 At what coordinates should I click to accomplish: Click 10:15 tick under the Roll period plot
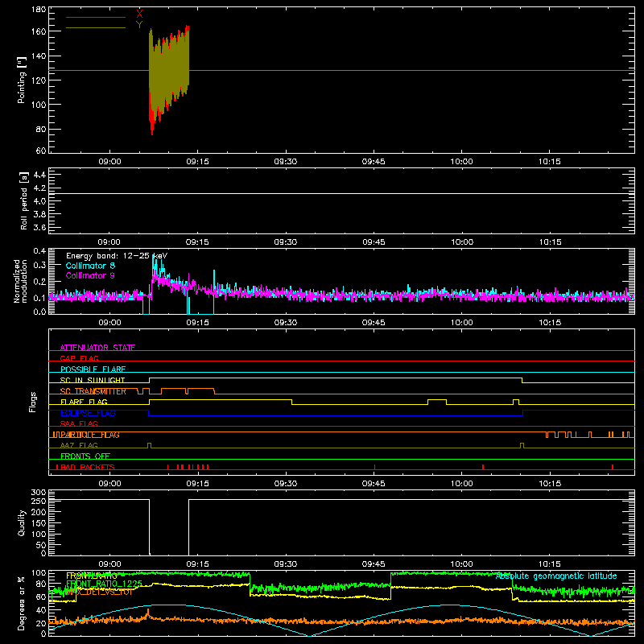pyautogui.click(x=550, y=242)
